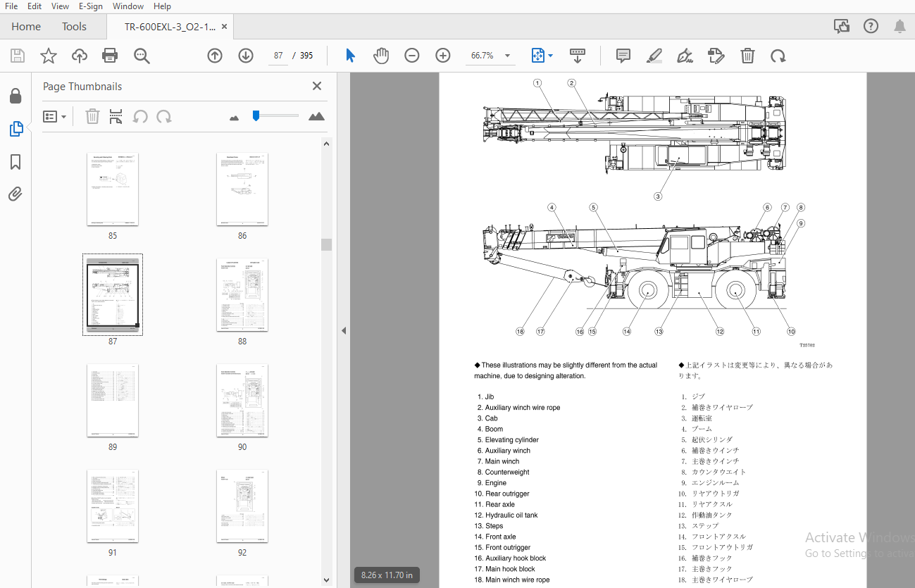
Task: Open the Help menu
Action: [162, 6]
